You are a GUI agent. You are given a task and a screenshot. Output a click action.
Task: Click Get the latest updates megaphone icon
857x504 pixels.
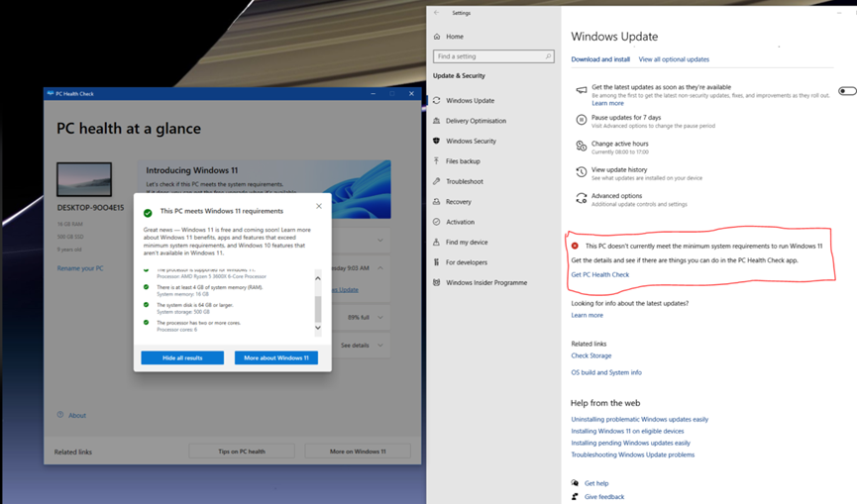(581, 90)
